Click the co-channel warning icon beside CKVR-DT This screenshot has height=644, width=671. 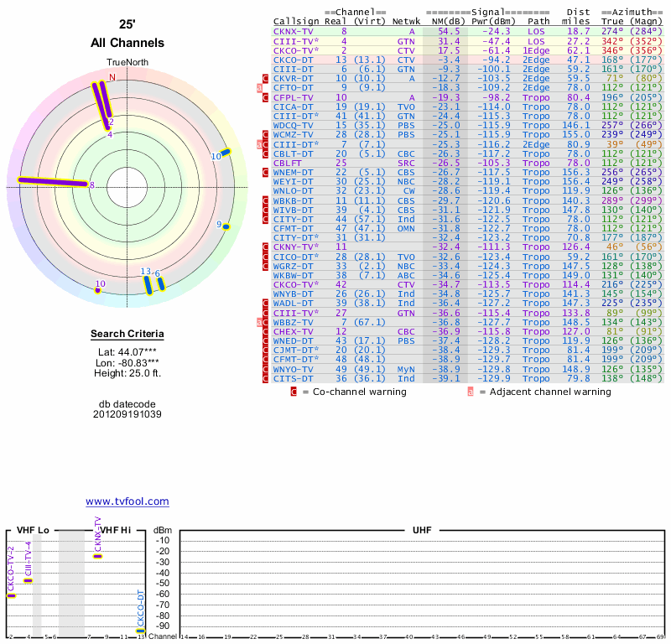(267, 78)
